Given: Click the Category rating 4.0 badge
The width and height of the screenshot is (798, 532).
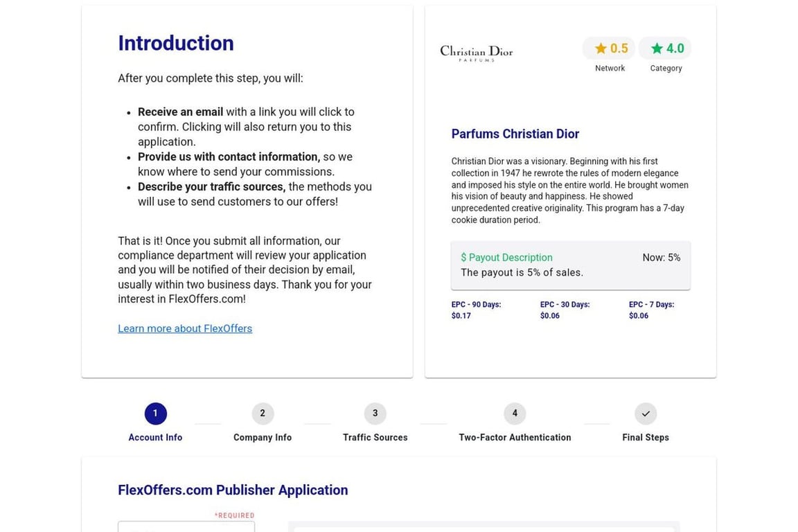Looking at the screenshot, I should click(x=665, y=48).
